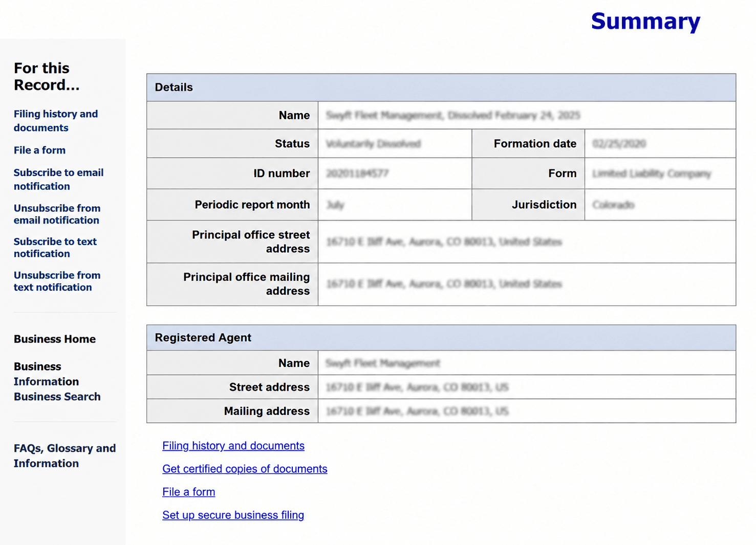
Task: Select Subscribe to email notification
Action: point(58,179)
